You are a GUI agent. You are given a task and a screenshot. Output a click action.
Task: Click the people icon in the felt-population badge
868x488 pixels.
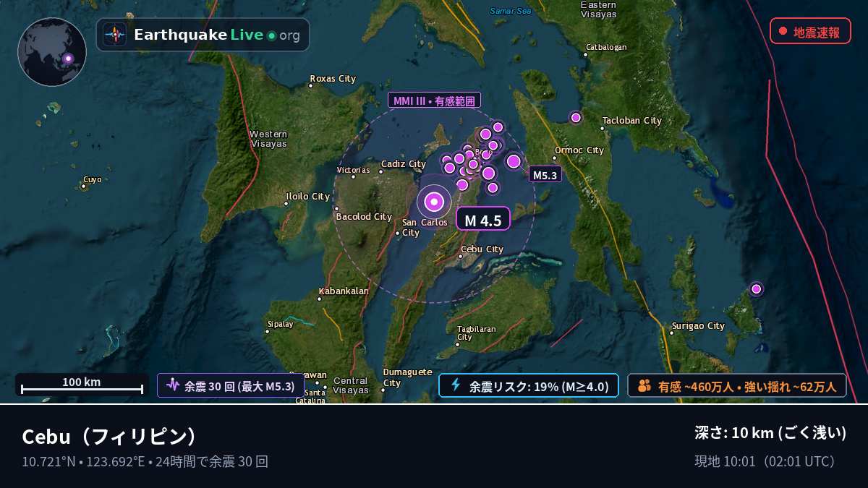pos(644,386)
